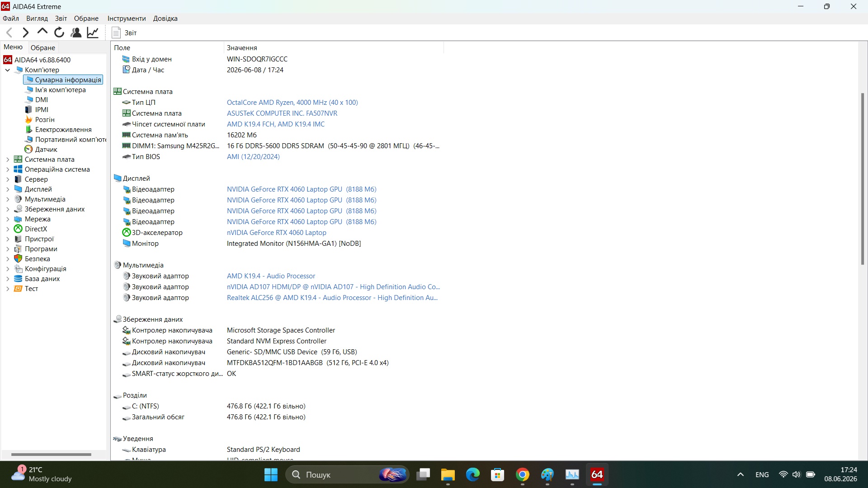Expand the Мережа tree node

click(x=8, y=219)
